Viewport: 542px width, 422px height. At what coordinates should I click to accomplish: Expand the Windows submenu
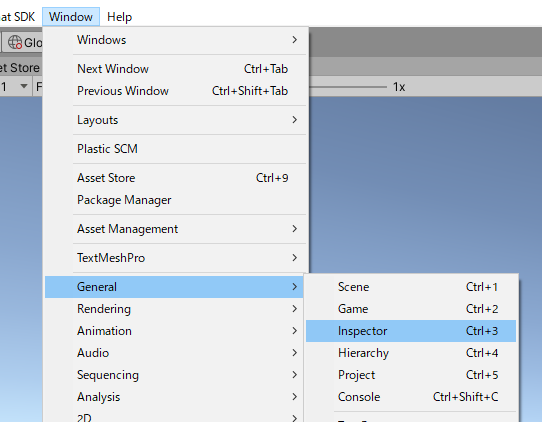coord(176,40)
